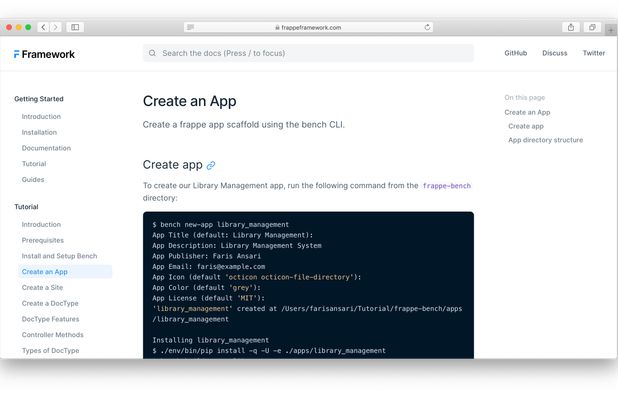The image size is (618, 394).
Task: Click the App Email: faris@example.com line
Action: click(x=208, y=267)
